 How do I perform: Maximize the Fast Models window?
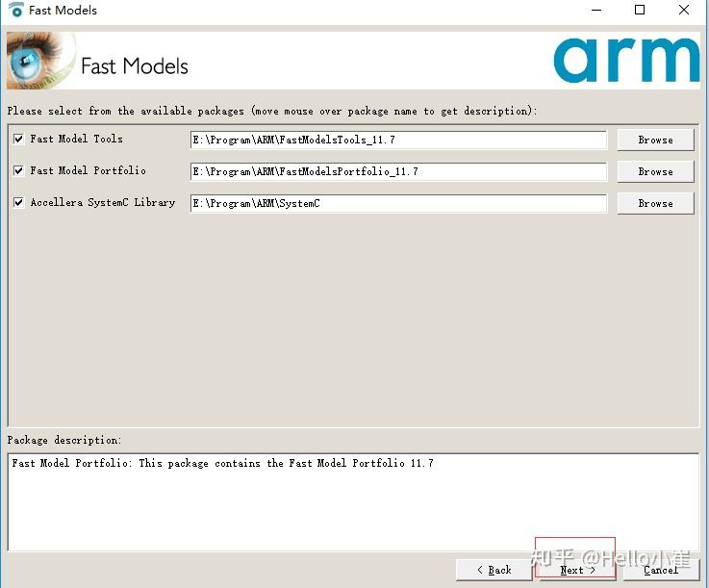pos(640,10)
